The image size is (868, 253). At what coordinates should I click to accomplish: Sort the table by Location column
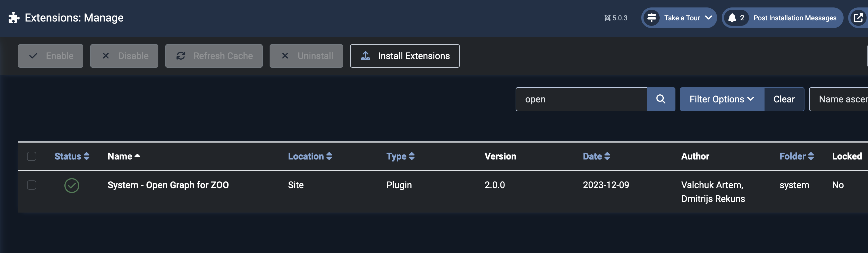point(310,156)
